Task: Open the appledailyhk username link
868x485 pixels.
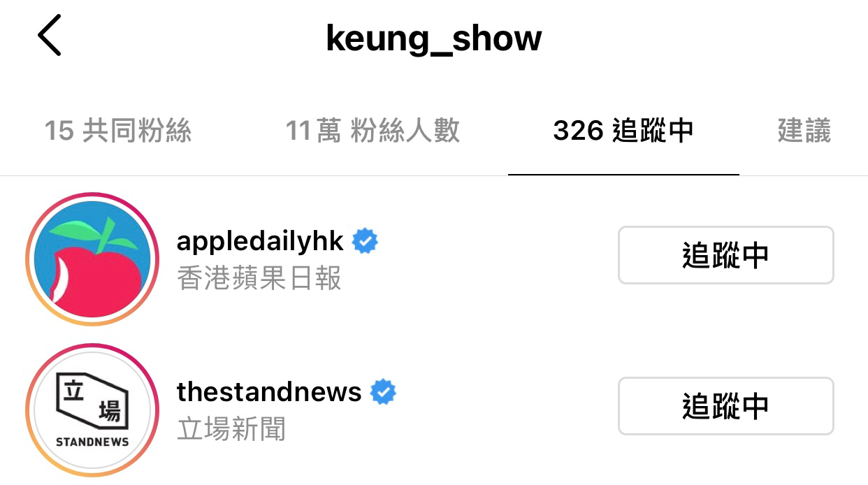Action: [260, 241]
